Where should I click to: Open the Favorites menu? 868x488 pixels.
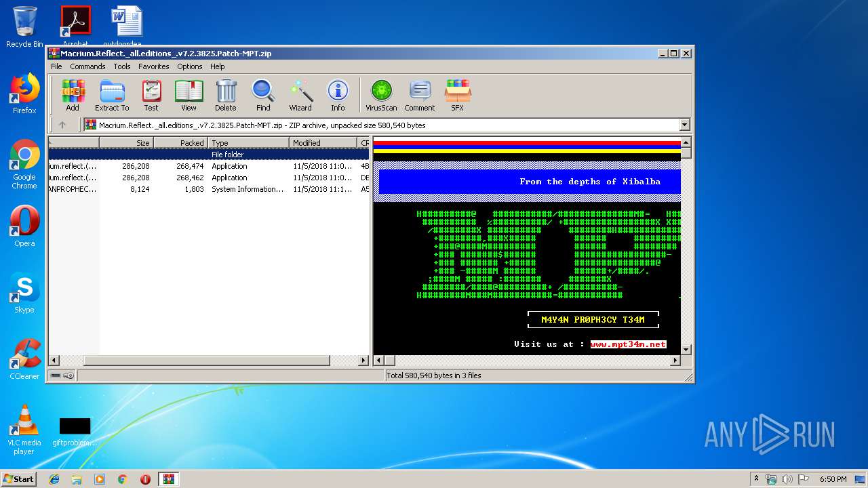click(x=154, y=66)
